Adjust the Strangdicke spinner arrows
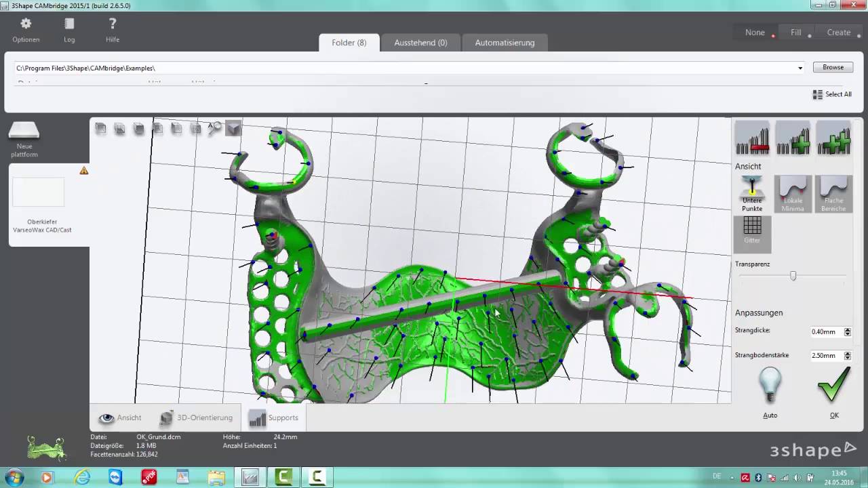868x488 pixels. point(848,332)
